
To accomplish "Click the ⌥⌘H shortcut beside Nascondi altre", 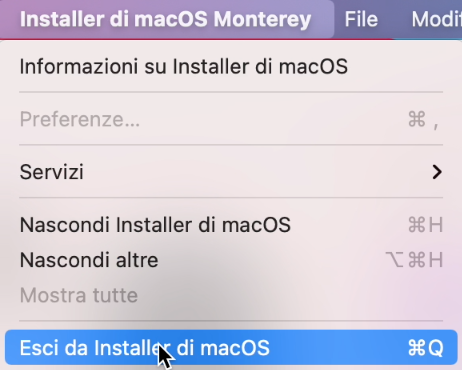I will tap(414, 260).
